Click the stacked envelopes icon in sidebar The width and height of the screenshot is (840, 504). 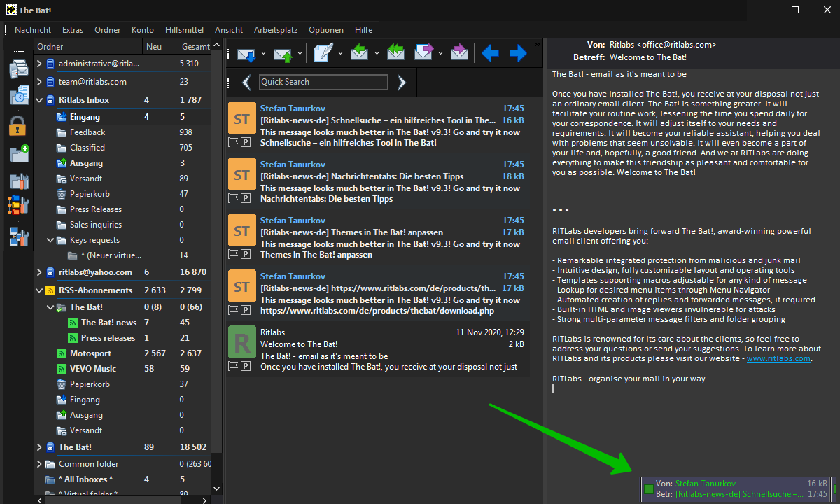pyautogui.click(x=18, y=69)
